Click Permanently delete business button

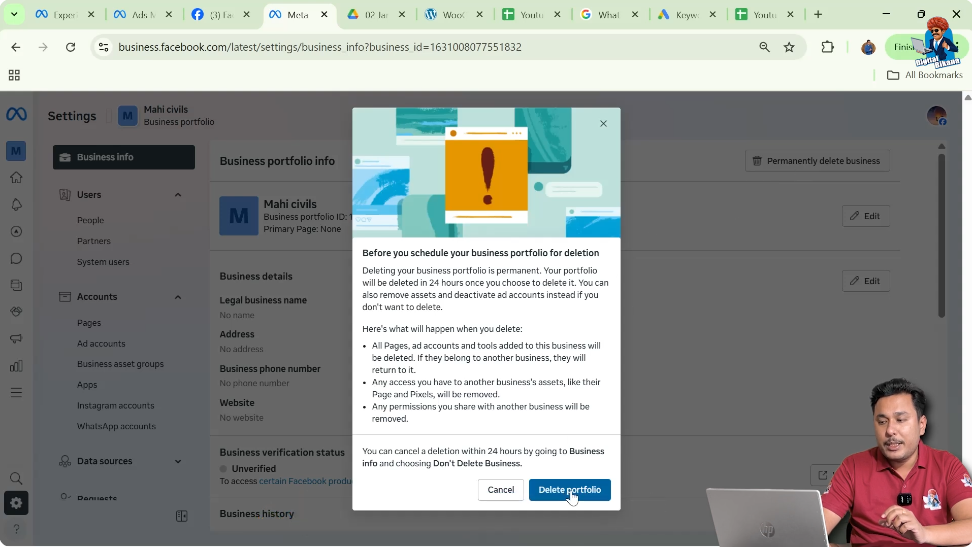[x=817, y=161]
